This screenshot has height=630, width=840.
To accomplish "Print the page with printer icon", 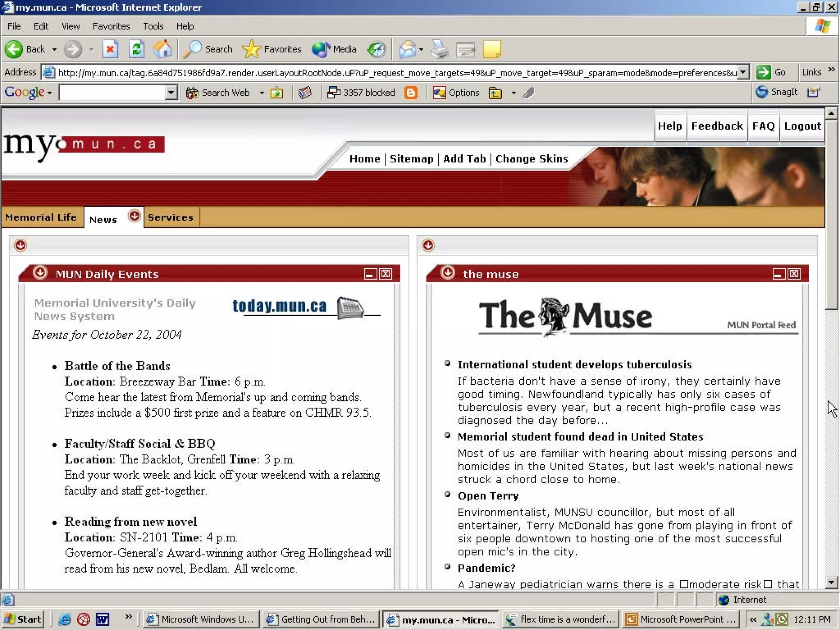I will [440, 49].
